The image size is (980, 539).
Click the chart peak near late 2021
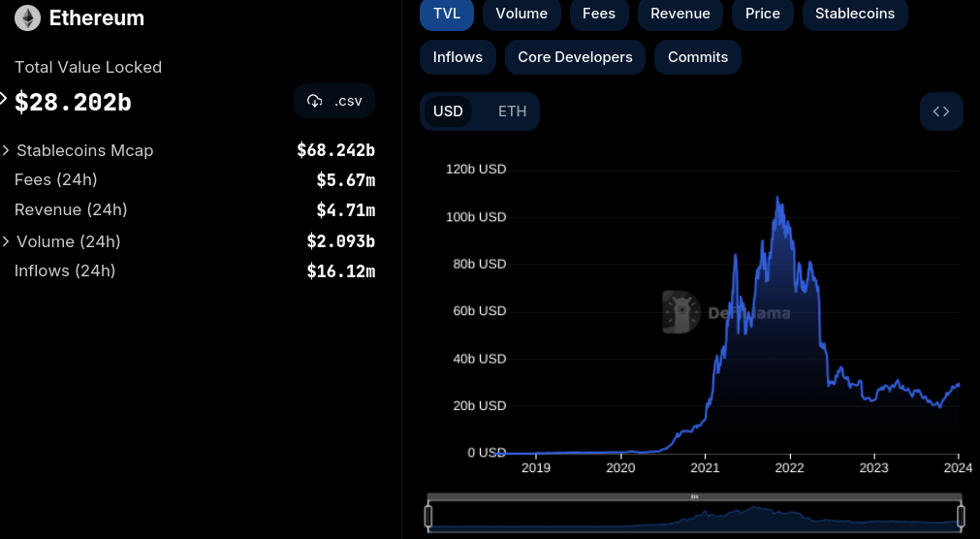(x=777, y=198)
